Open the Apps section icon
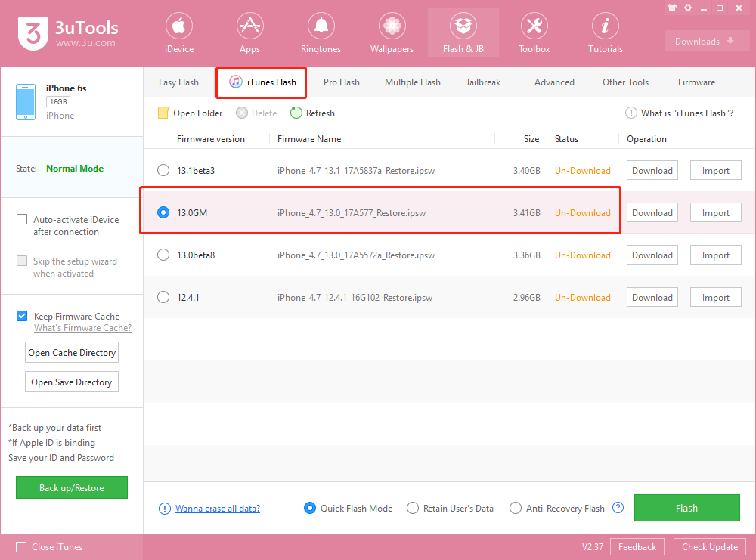The image size is (756, 560). pyautogui.click(x=249, y=26)
